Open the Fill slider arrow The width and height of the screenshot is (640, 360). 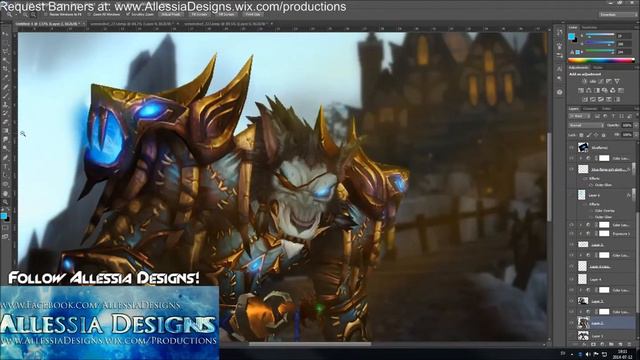click(635, 135)
